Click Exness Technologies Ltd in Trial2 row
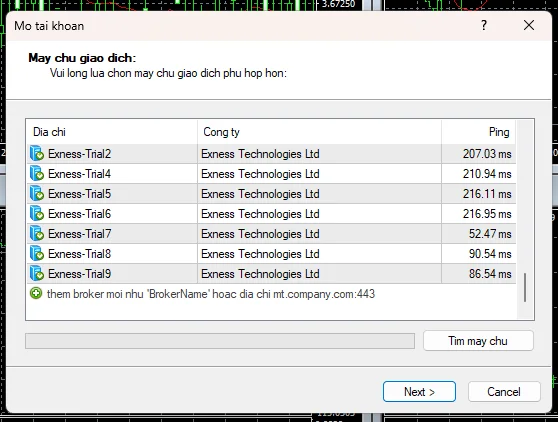Image resolution: width=558 pixels, height=422 pixels. (x=260, y=154)
